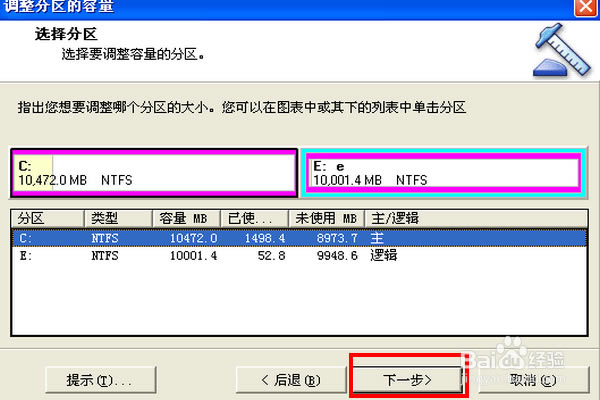Click the NTFS type cell in the C: row
This screenshot has height=400, width=600.
coord(105,238)
